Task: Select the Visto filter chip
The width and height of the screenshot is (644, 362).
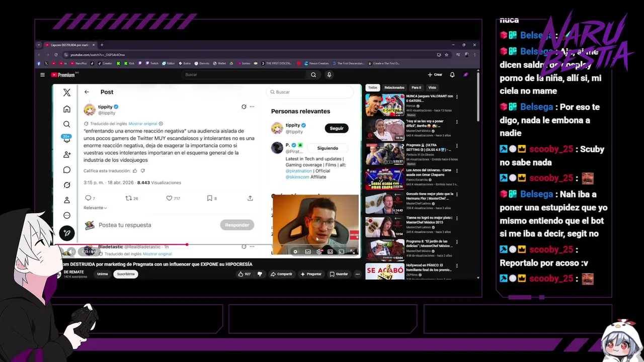Action: tap(432, 87)
